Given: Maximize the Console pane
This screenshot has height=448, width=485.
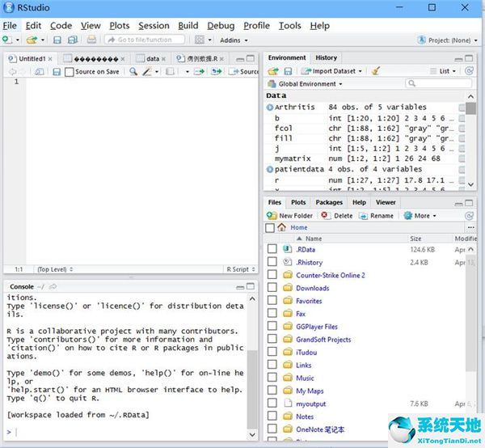Looking at the screenshot, I should click(251, 286).
